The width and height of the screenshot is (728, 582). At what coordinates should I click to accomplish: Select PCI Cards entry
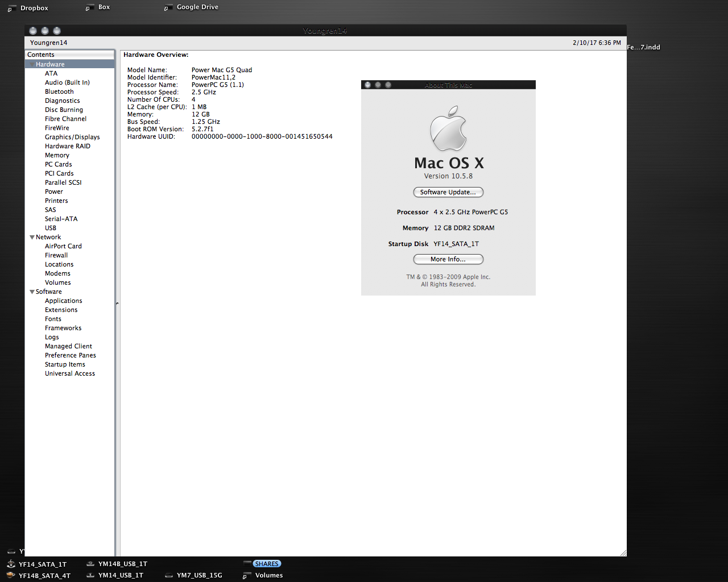[59, 173]
